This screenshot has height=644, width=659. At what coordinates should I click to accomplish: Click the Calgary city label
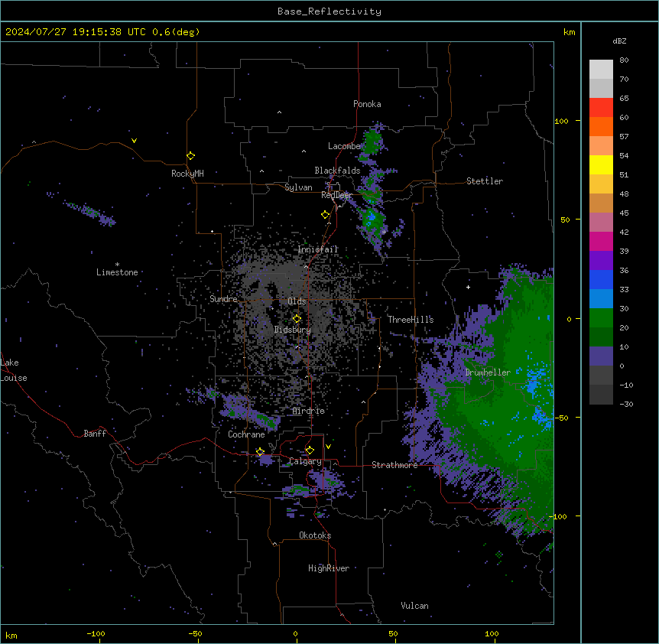point(306,461)
